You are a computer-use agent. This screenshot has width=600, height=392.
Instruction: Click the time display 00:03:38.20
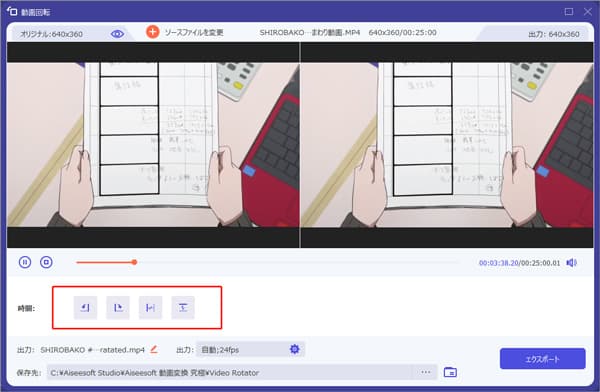click(499, 263)
